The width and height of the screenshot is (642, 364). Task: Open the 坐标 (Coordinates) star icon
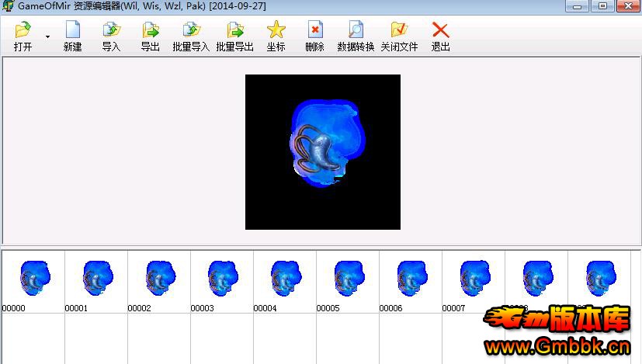[x=276, y=32]
